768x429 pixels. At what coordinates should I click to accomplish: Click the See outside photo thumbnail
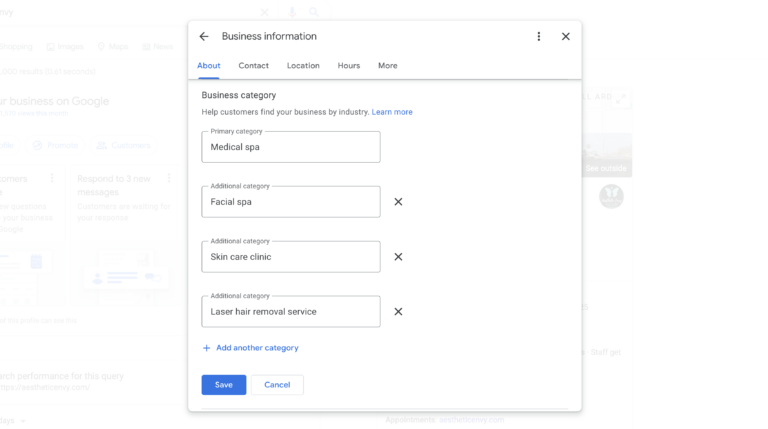607,155
